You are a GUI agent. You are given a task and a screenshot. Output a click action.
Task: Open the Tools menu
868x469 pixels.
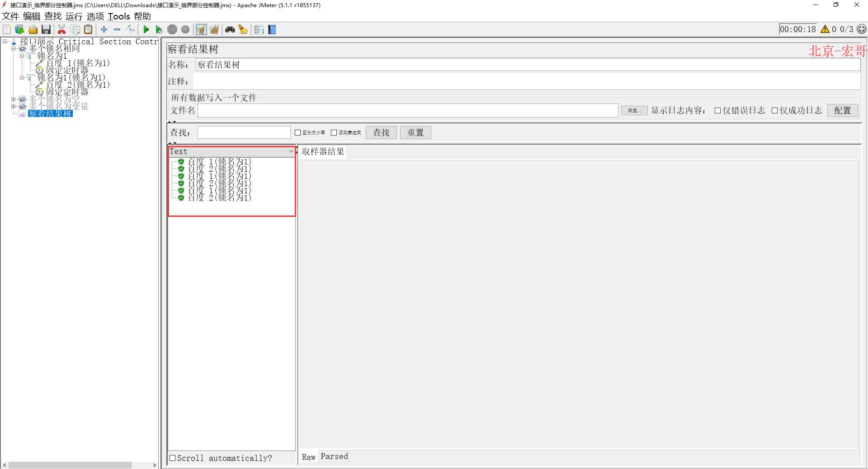119,16
